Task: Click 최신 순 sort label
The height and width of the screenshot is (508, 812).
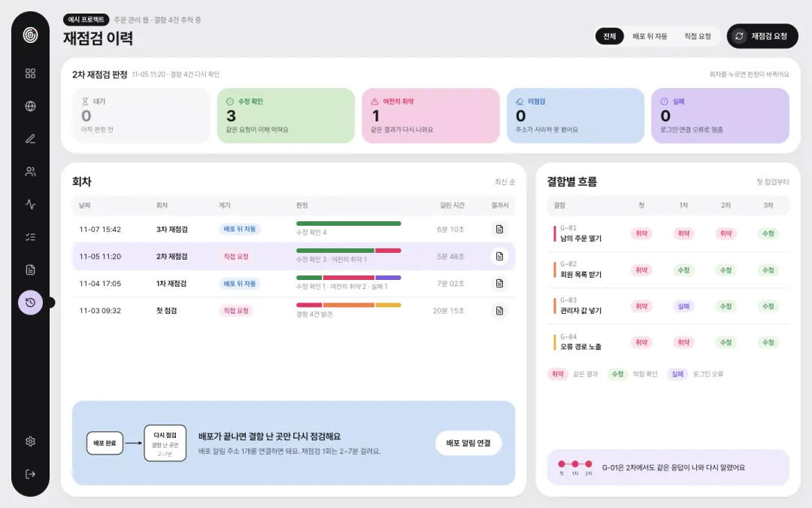Action: pyautogui.click(x=505, y=182)
